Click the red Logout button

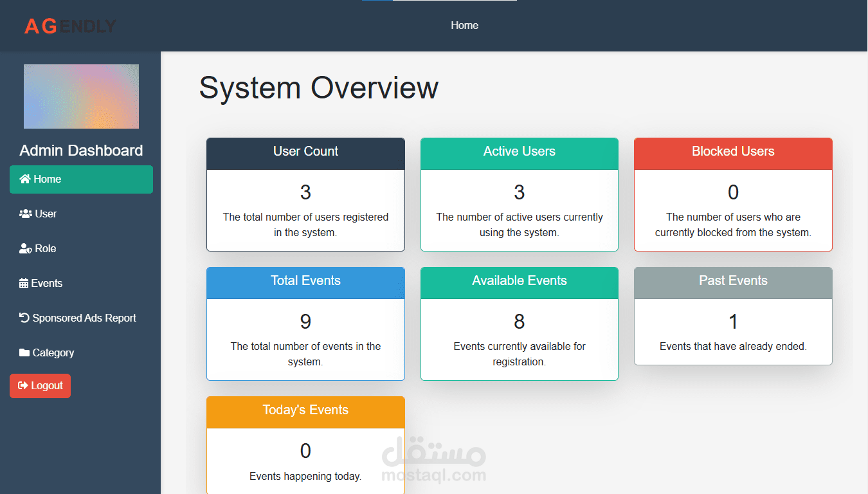(40, 386)
